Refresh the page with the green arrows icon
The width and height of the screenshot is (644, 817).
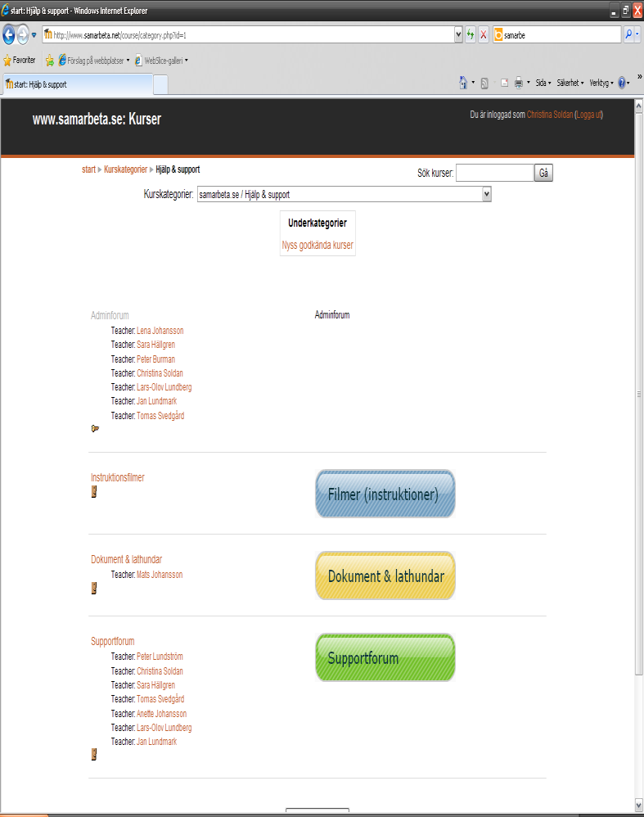pos(471,35)
